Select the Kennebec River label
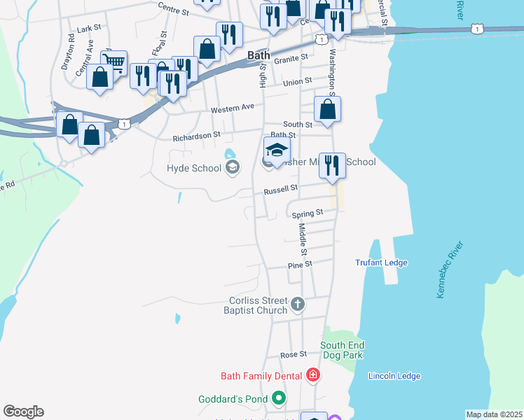Viewport: 524px width, 420px height. tap(450, 269)
